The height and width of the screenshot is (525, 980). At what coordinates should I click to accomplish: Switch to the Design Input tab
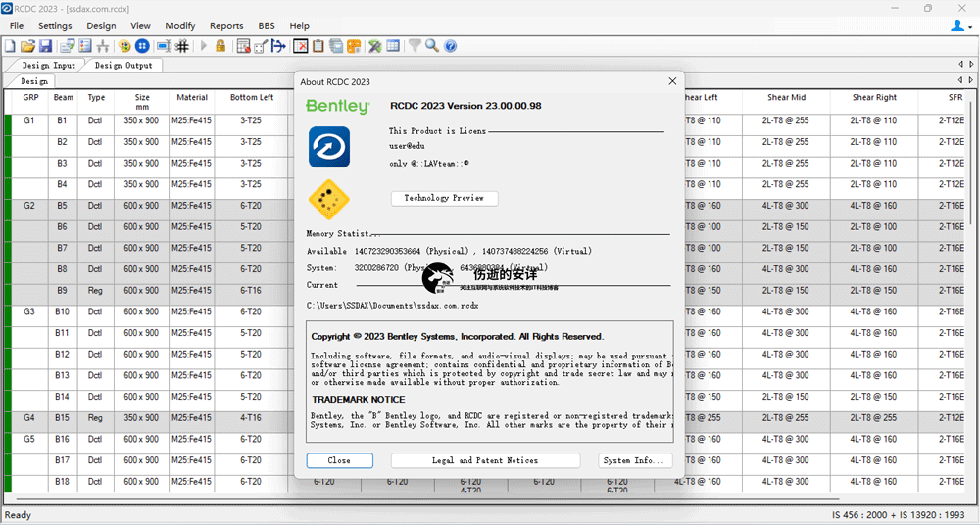pos(48,65)
